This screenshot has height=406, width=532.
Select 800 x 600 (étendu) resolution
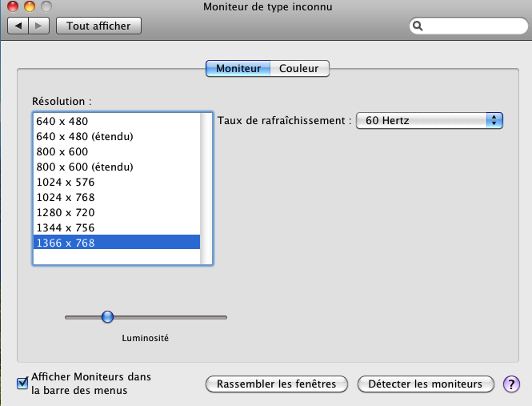click(117, 167)
